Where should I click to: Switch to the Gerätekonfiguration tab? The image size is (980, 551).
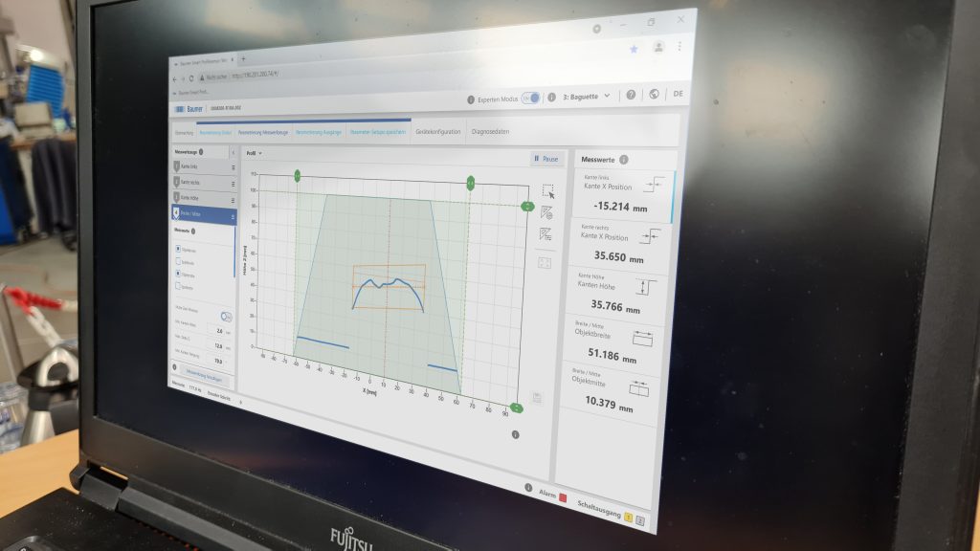[x=438, y=130]
